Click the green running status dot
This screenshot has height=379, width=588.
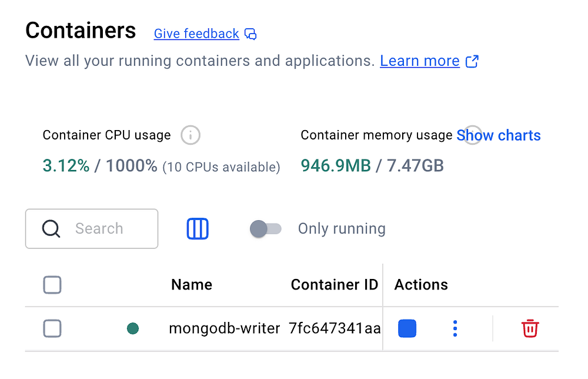(x=133, y=328)
